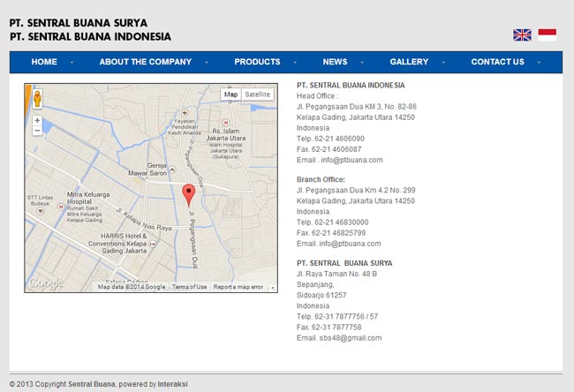Switch map to Satellite view
The image size is (574, 392).
point(257,94)
